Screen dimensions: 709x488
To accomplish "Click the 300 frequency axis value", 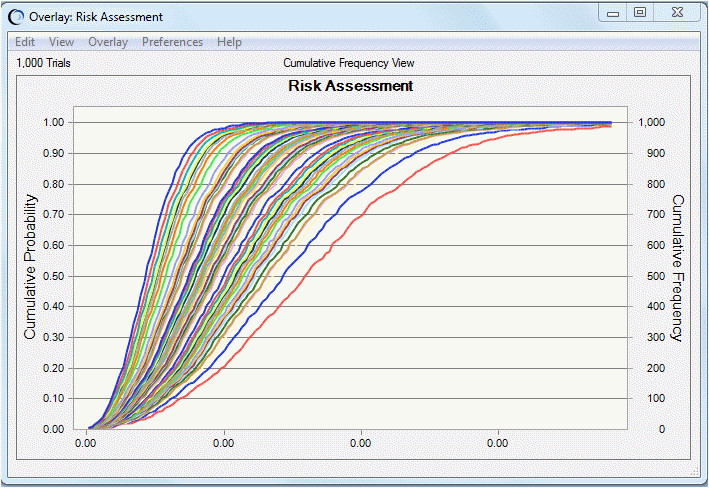I will pos(656,337).
